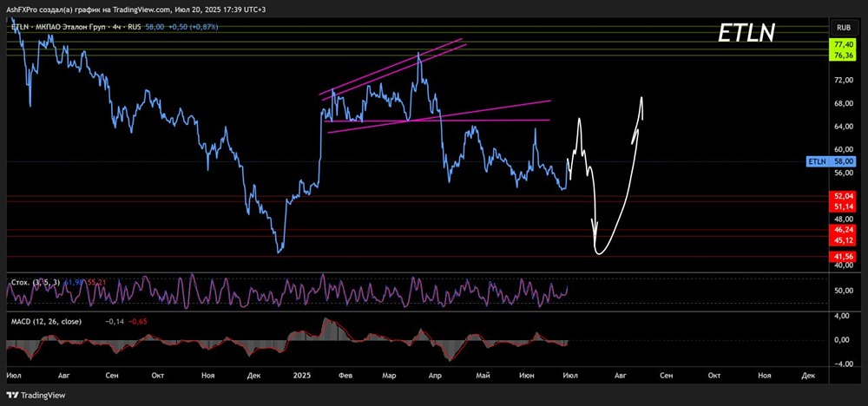Click the 68,00 price scale value
The width and height of the screenshot is (868, 406).
click(844, 103)
